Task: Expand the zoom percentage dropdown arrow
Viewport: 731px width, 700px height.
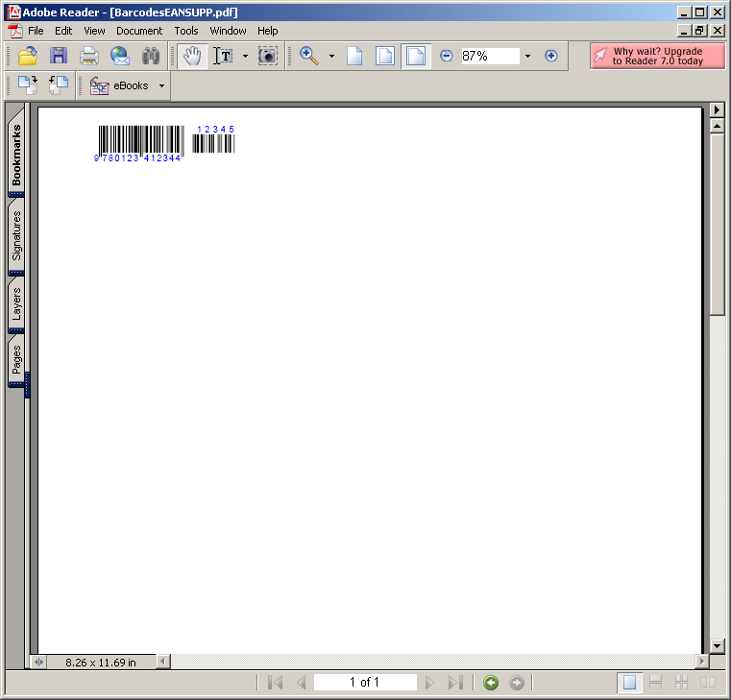Action: click(527, 56)
